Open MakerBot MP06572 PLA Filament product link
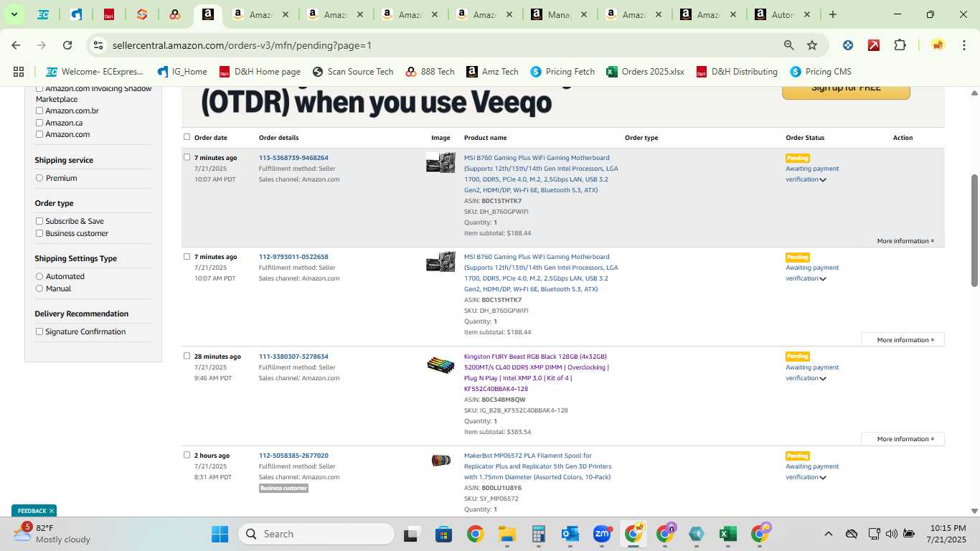980x551 pixels. 538,466
